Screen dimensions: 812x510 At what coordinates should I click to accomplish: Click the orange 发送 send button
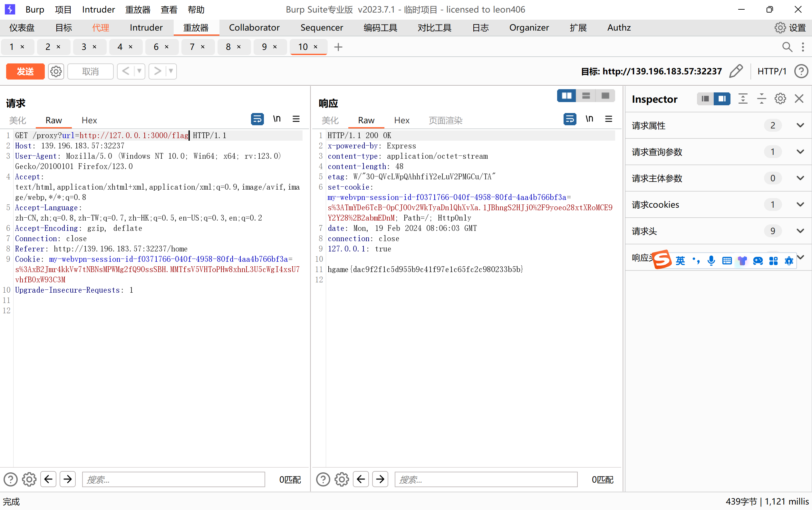(25, 71)
